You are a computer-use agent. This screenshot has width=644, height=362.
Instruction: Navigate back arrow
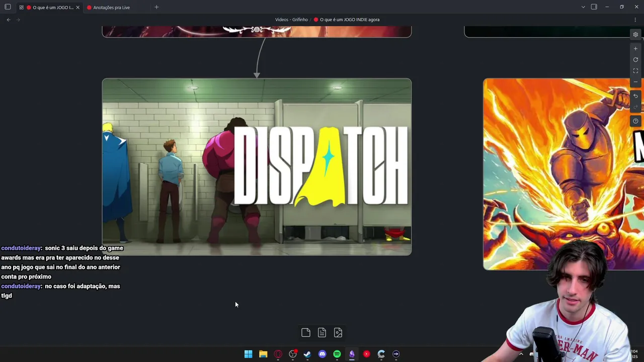coord(9,20)
